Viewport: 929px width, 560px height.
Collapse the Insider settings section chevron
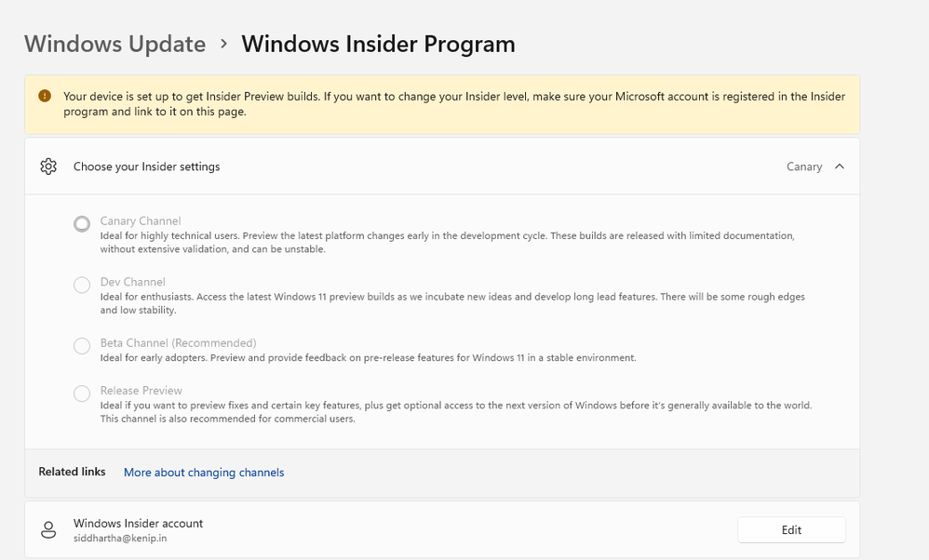[x=840, y=167]
